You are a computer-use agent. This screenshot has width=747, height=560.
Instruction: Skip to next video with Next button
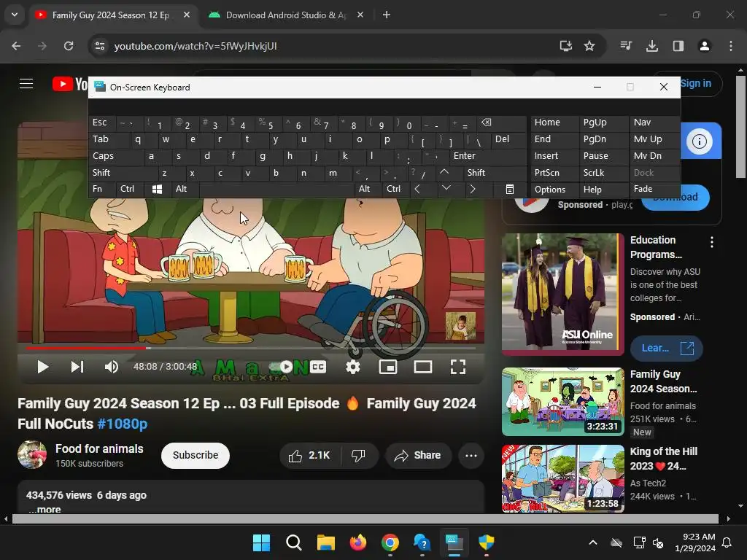(x=77, y=367)
